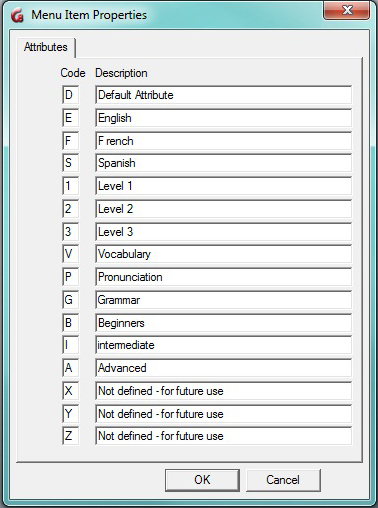Edit the Not defined description for code X
Image resolution: width=378 pixels, height=508 pixels.
(223, 391)
